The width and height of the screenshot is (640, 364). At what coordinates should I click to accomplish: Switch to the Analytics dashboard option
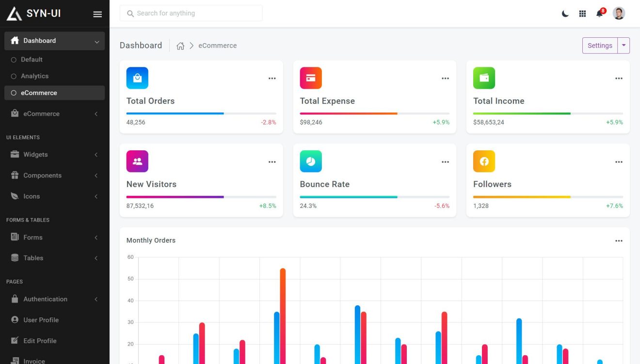[x=35, y=76]
